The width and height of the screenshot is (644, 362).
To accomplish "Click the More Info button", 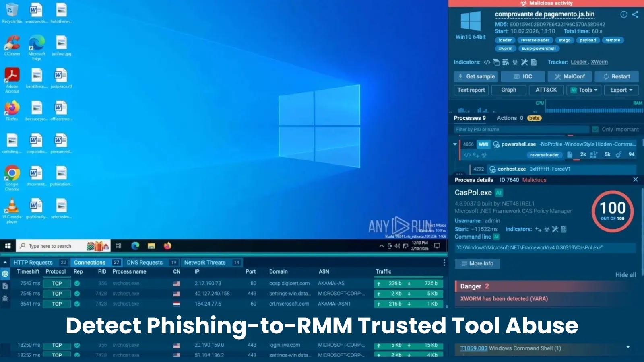I will point(477,263).
